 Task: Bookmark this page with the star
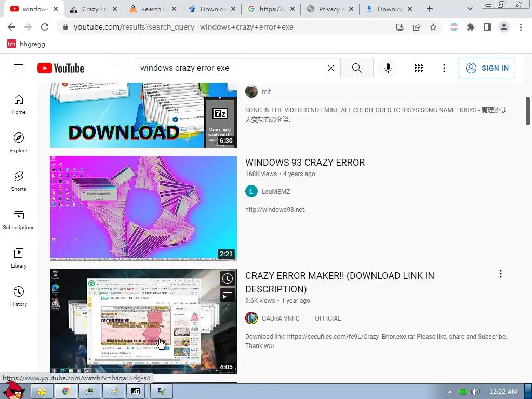(433, 27)
